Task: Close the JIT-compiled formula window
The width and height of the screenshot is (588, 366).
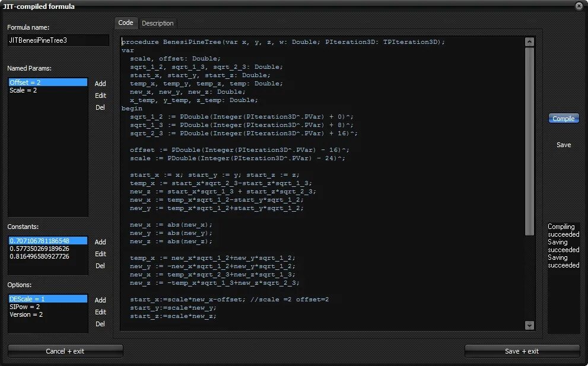Action: pos(579,5)
